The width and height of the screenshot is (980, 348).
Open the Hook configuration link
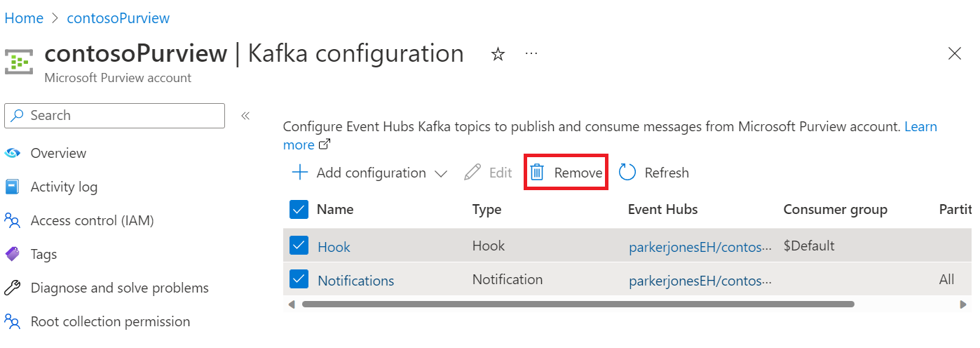click(334, 247)
